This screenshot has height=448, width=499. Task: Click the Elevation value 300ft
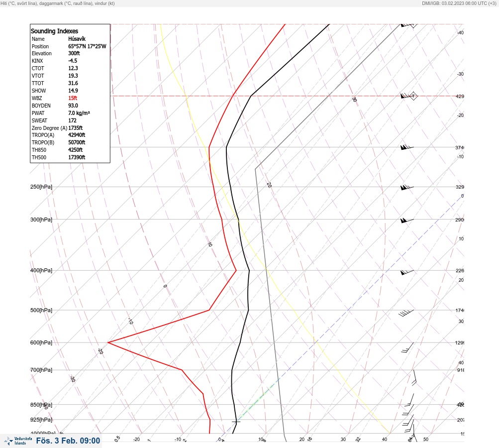(74, 53)
